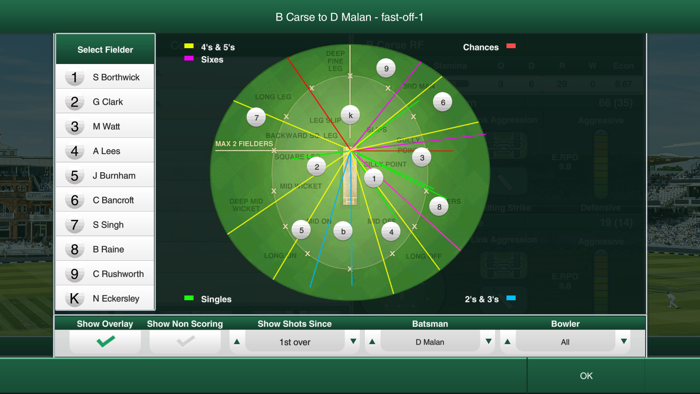Image resolution: width=700 pixels, height=394 pixels.
Task: Open the '1st over' shots-since field
Action: 295,342
